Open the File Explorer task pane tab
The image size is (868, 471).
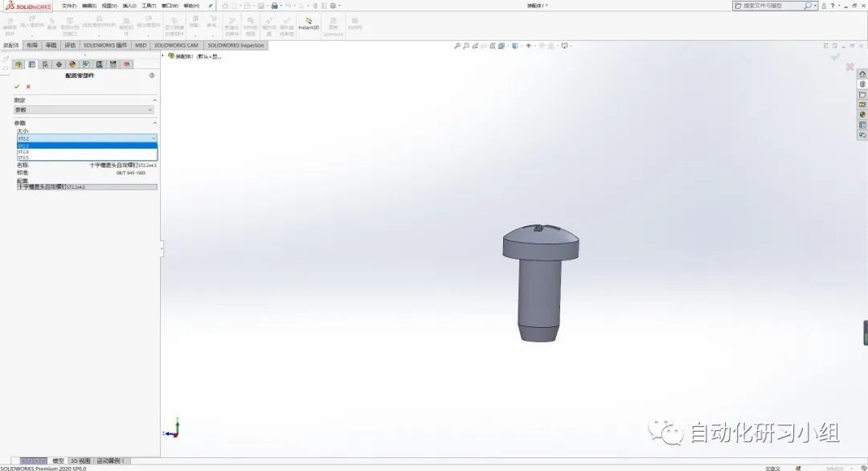(x=862, y=95)
